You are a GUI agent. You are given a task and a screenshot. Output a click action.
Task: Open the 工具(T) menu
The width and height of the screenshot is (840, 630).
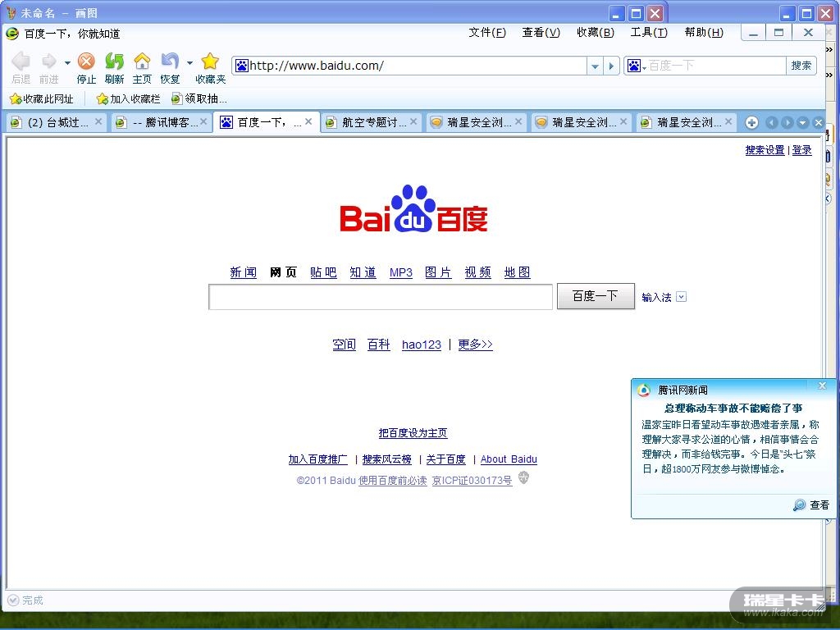coord(649,33)
